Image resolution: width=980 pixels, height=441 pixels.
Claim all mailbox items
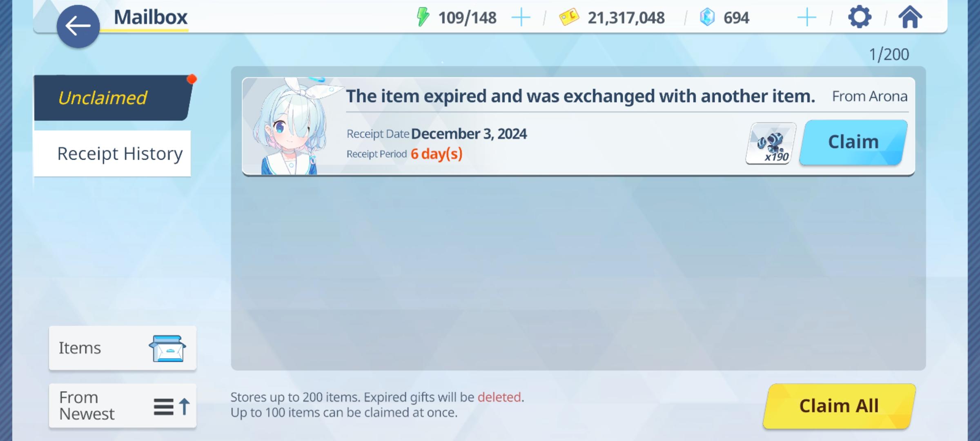pyautogui.click(x=839, y=406)
